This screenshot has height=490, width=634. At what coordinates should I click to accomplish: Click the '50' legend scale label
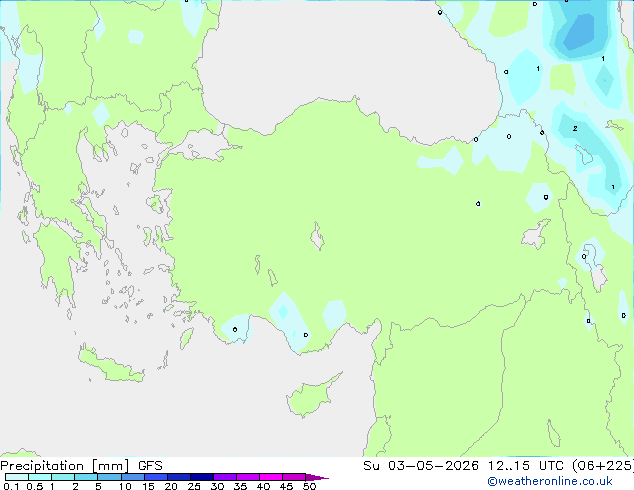[309, 486]
